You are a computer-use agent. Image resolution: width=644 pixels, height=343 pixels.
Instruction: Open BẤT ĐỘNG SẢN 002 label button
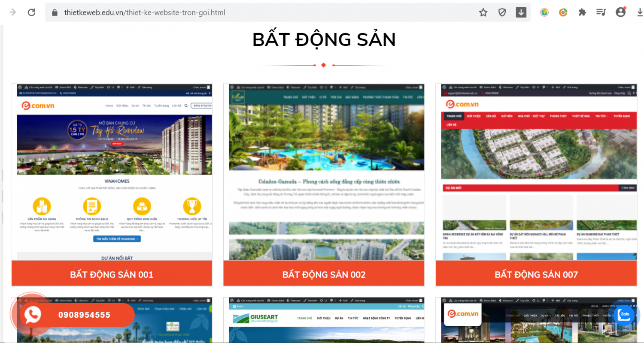coord(324,274)
